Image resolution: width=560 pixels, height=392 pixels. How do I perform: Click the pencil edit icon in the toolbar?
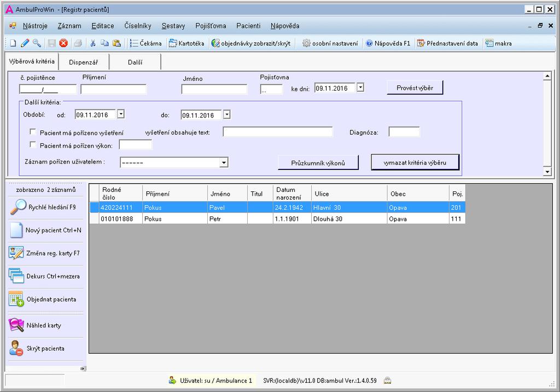pyautogui.click(x=25, y=43)
